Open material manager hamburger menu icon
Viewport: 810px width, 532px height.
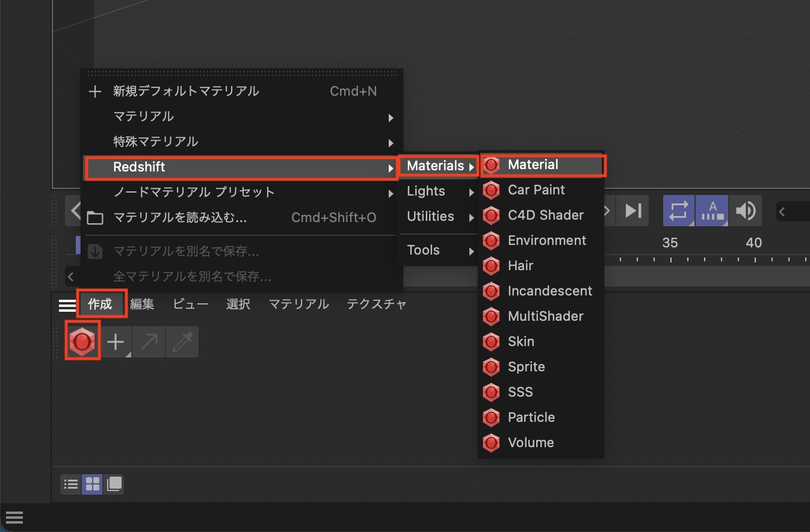point(67,305)
